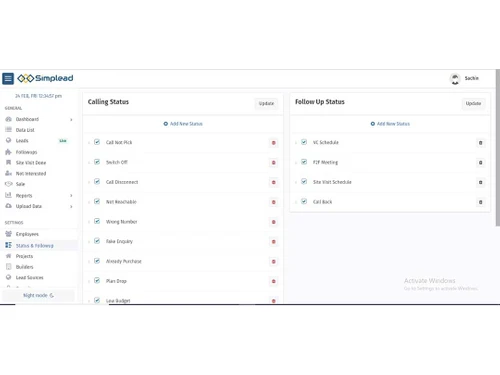Delete the VC Schedule follow-up status
Image resolution: width=500 pixels, height=375 pixels.
pyautogui.click(x=481, y=143)
